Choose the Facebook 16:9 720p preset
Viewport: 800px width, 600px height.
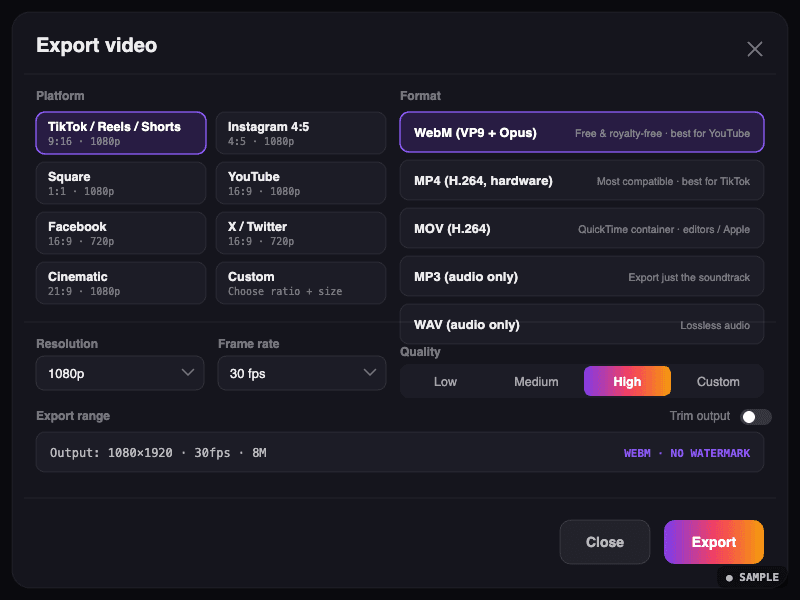tap(121, 233)
